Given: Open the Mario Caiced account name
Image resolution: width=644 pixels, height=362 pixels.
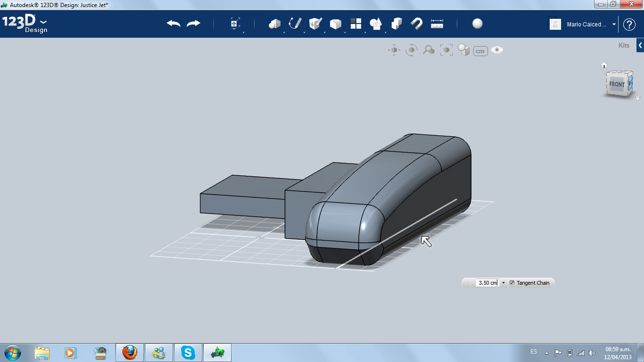Looking at the screenshot, I should pyautogui.click(x=587, y=25).
